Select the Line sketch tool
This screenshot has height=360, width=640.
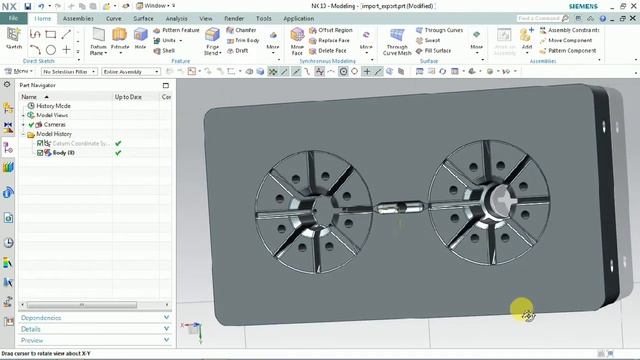[66, 34]
